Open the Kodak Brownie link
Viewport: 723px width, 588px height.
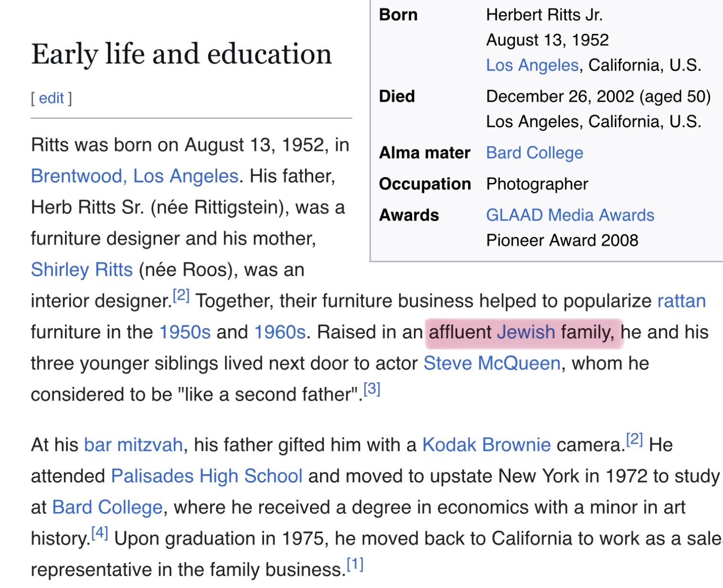(486, 445)
